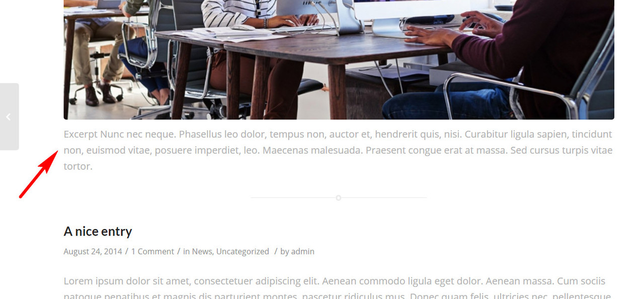Image resolution: width=644 pixels, height=299 pixels.
Task: Open the Uncategorized category link
Action: [x=243, y=251]
